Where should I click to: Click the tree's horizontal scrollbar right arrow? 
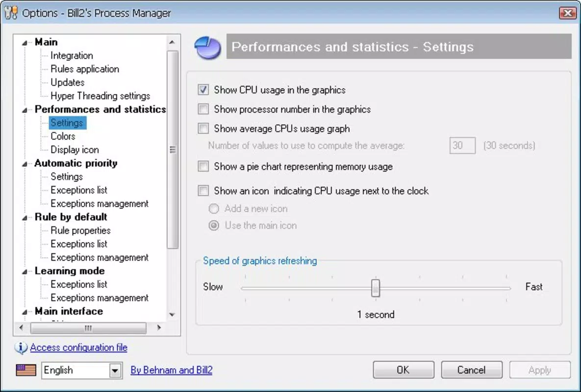(x=159, y=328)
